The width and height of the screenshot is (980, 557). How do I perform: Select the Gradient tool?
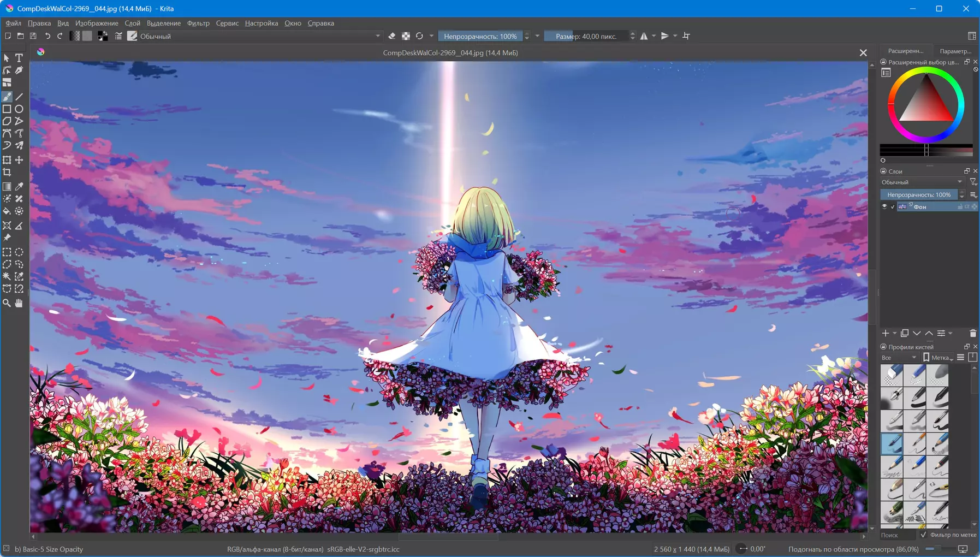7,187
